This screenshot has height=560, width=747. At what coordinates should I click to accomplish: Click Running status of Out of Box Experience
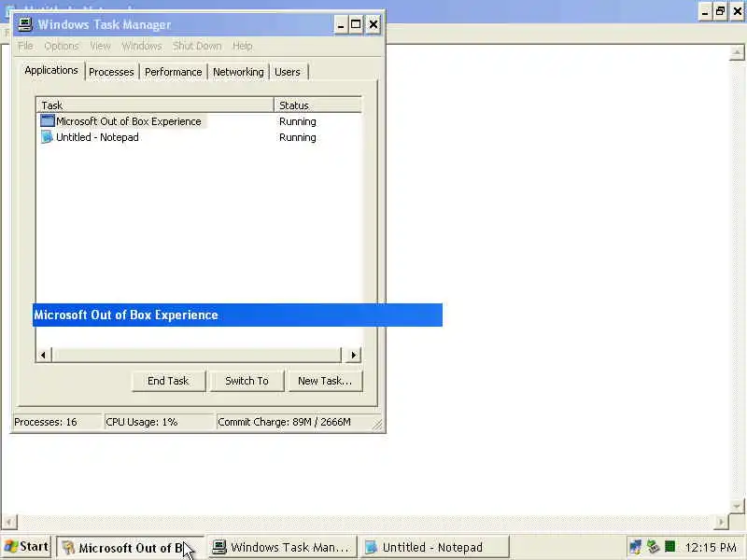point(298,121)
